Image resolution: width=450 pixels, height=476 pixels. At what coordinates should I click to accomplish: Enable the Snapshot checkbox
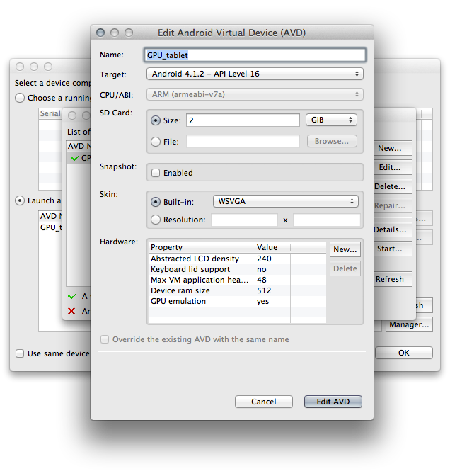[x=156, y=173]
